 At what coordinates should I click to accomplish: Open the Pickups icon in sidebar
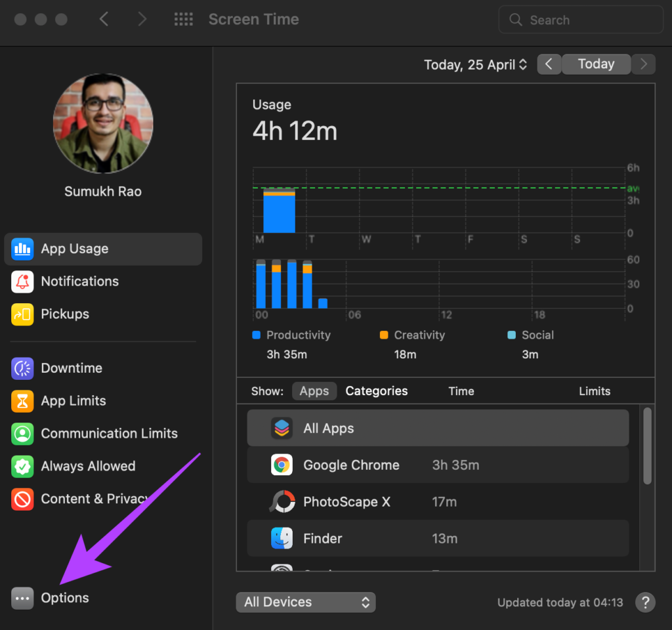coord(22,314)
